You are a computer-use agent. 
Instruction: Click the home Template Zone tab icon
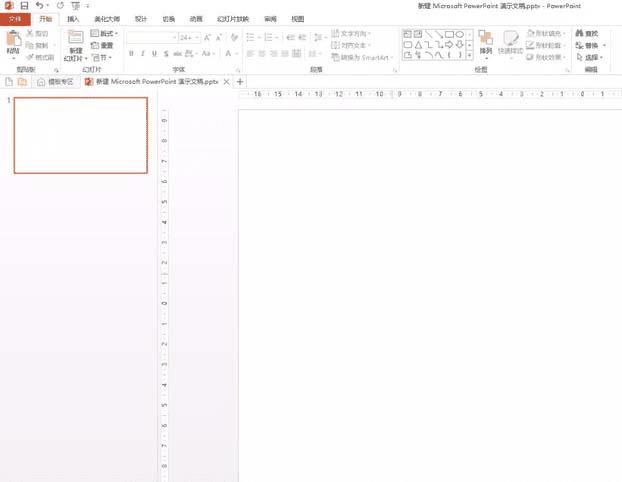40,82
